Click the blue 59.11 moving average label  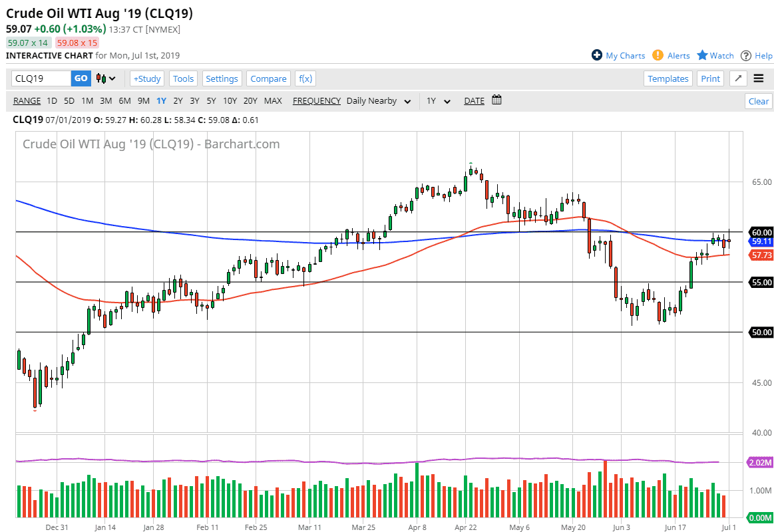point(761,241)
